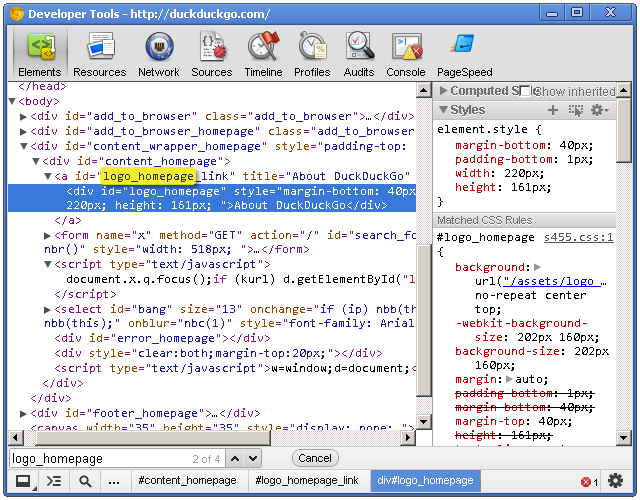The image size is (640, 500).
Task: Click the Styles pane scroll-up arrow
Action: click(x=623, y=90)
